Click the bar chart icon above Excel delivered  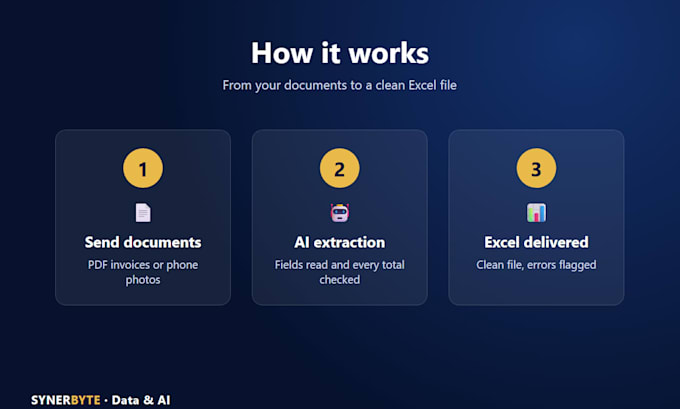point(536,213)
